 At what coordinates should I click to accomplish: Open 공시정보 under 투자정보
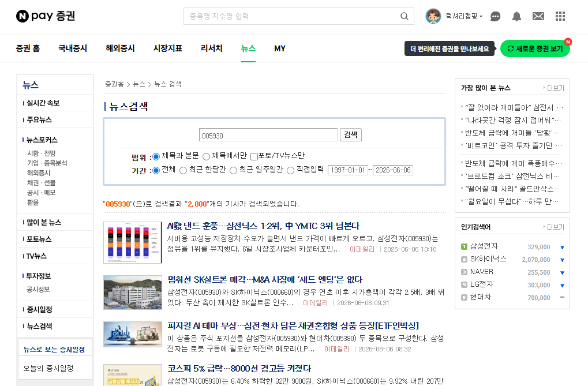(38, 289)
